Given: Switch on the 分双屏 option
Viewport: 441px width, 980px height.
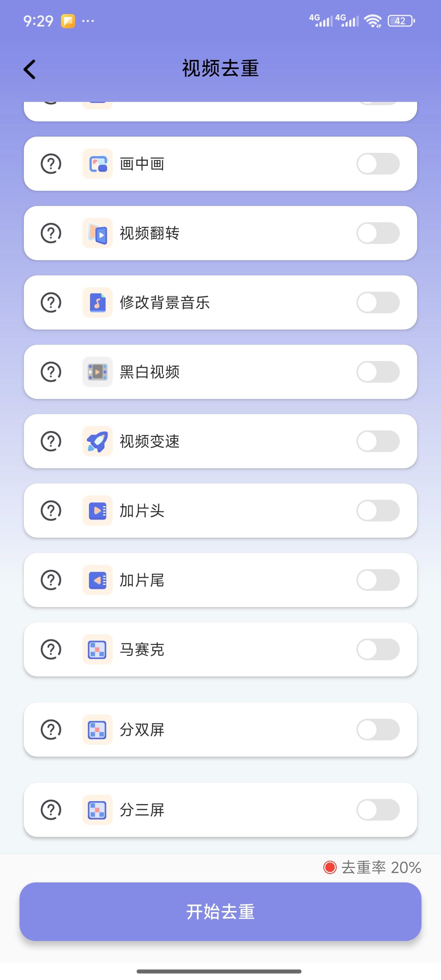Looking at the screenshot, I should 377,730.
